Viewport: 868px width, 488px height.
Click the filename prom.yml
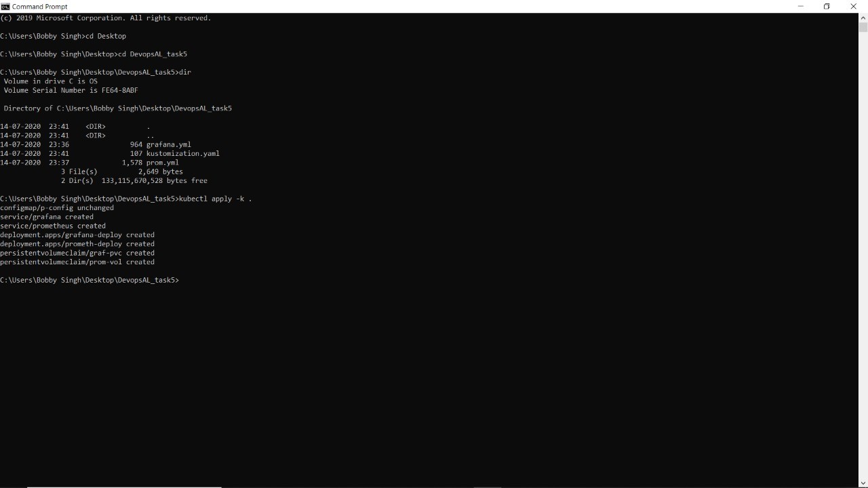click(162, 163)
